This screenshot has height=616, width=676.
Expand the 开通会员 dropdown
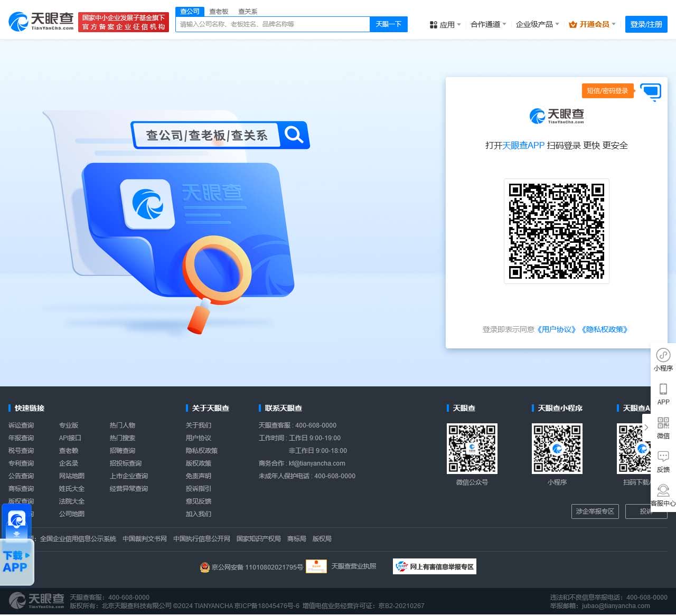click(x=592, y=24)
